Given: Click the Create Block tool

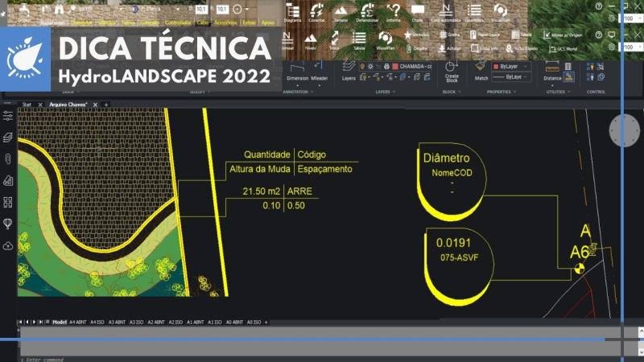Looking at the screenshot, I should [452, 72].
